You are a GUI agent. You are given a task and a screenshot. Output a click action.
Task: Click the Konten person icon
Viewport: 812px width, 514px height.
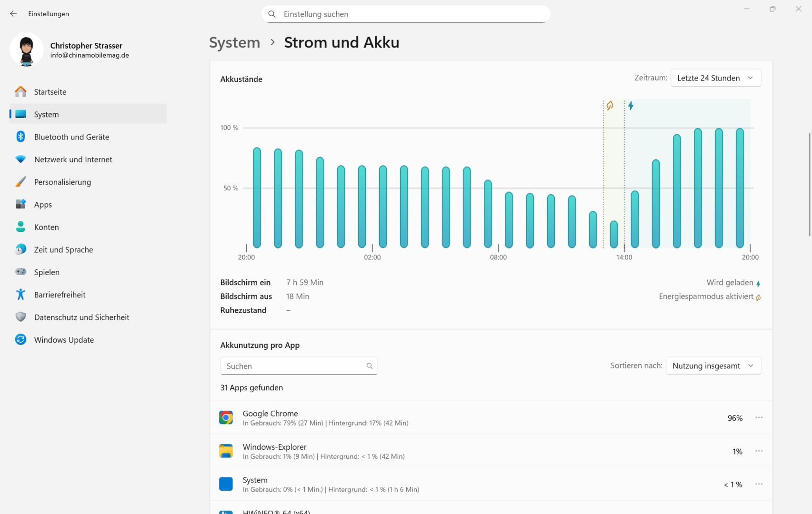pyautogui.click(x=20, y=227)
